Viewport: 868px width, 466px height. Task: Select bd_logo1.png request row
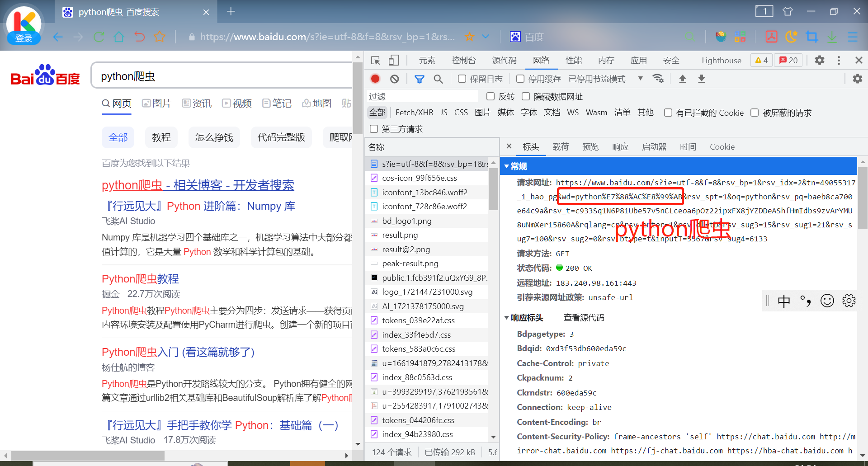pyautogui.click(x=426, y=221)
